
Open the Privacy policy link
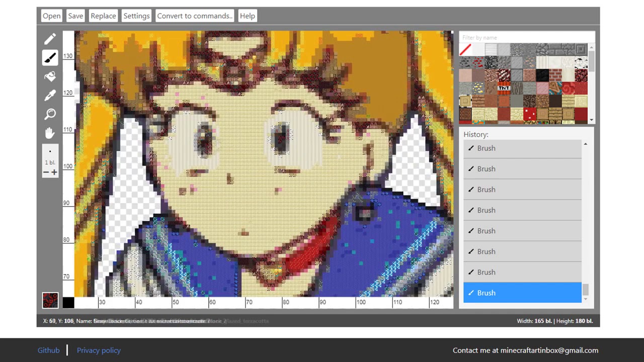click(99, 350)
